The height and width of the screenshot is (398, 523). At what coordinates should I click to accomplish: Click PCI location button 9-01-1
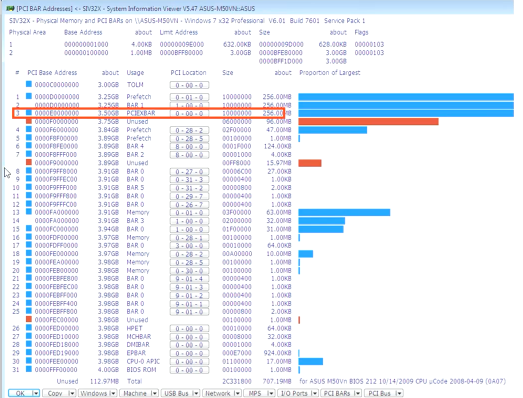pos(189,304)
